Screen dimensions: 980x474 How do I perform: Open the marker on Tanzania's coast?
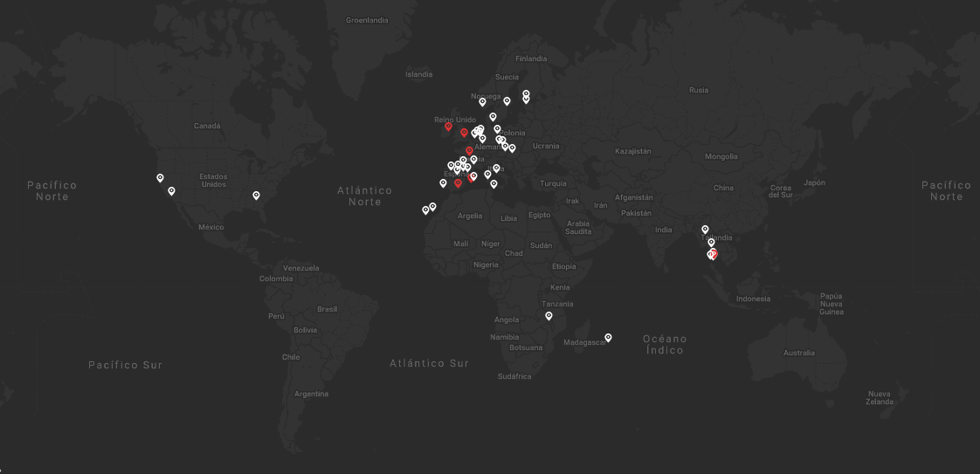click(x=549, y=316)
